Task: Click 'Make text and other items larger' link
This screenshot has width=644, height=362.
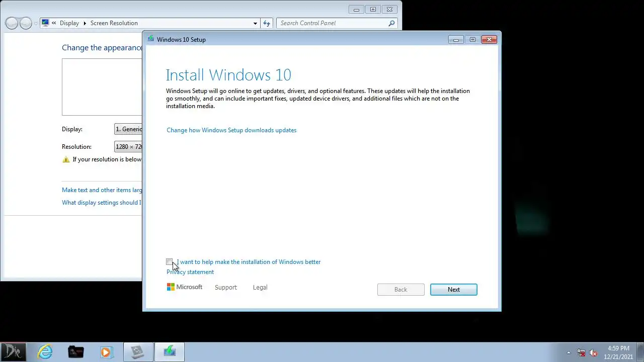Action: pos(102,190)
